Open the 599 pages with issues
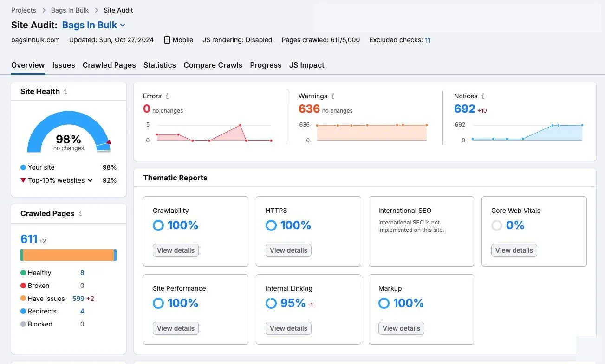Viewport: 605px width, 364px height. coord(78,299)
